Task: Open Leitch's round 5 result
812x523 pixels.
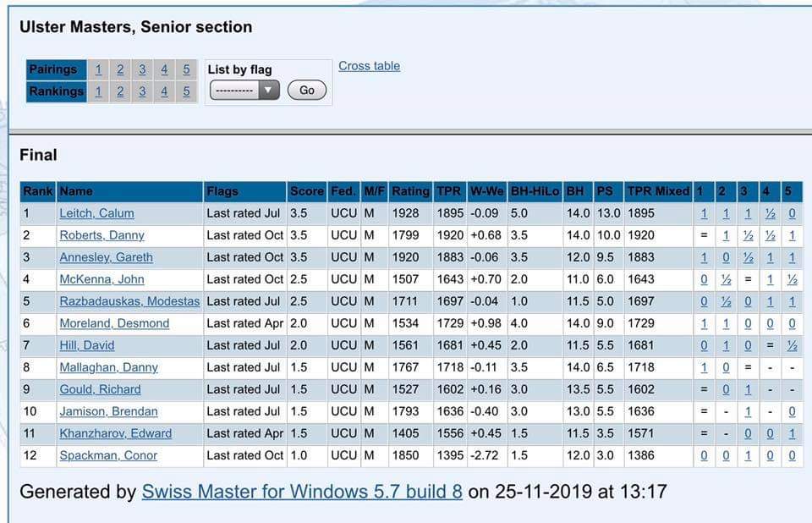Action: pos(792,213)
